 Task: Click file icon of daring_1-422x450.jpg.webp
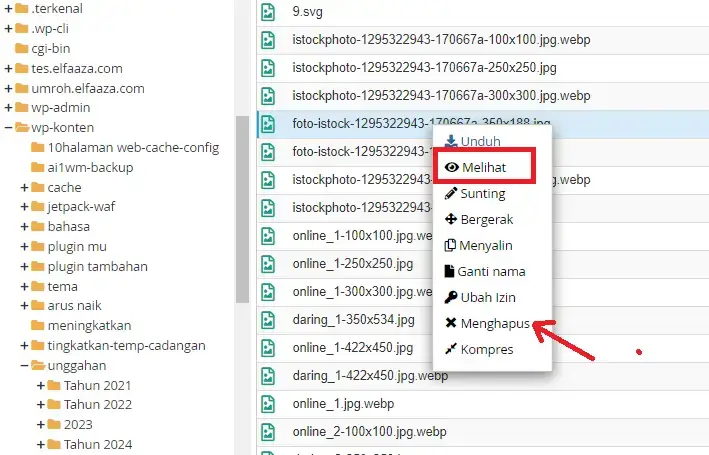(268, 376)
